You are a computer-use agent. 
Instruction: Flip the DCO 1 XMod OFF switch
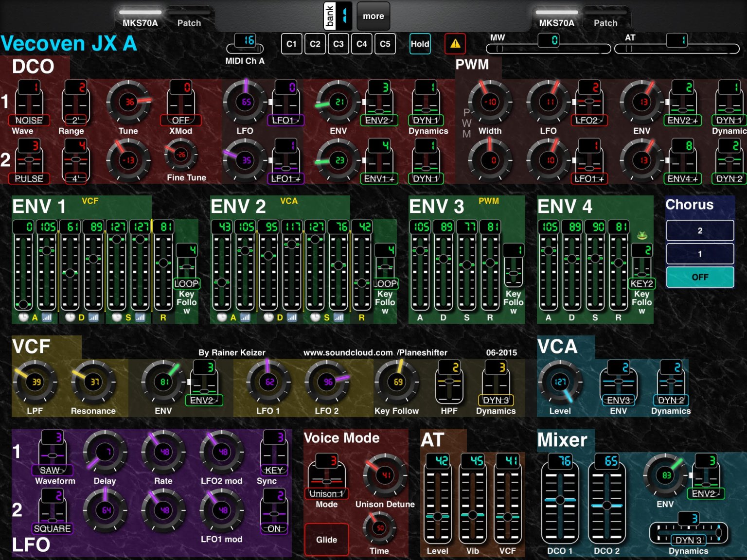[x=180, y=103]
